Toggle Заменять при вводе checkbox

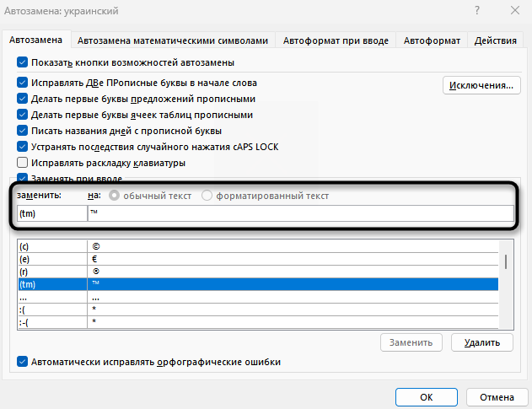pyautogui.click(x=23, y=178)
